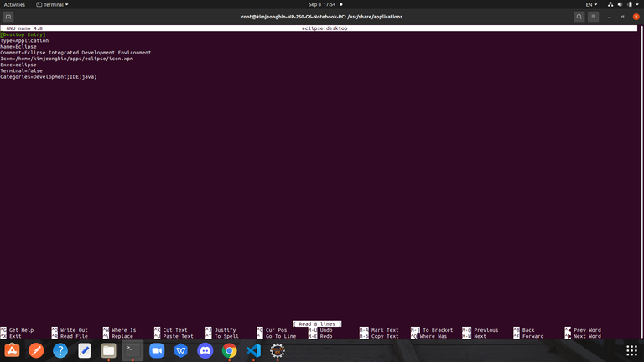
Task: Click the Icon= path line
Action: click(66, 59)
